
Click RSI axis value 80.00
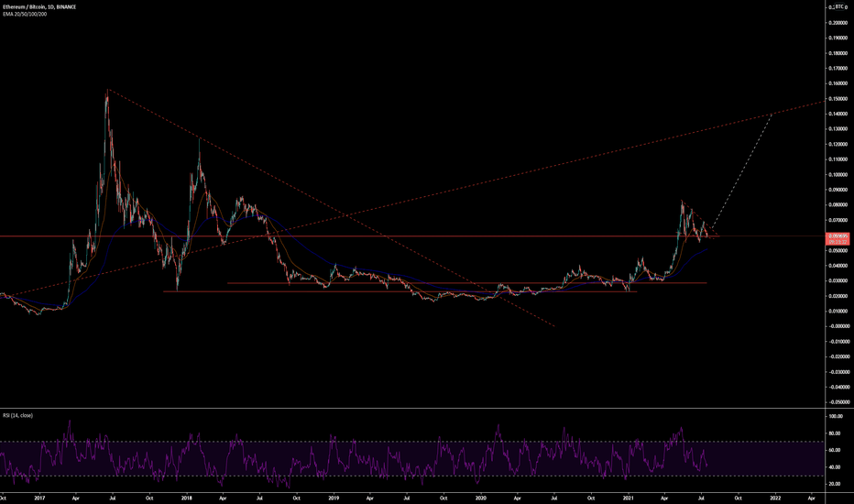[x=835, y=433]
